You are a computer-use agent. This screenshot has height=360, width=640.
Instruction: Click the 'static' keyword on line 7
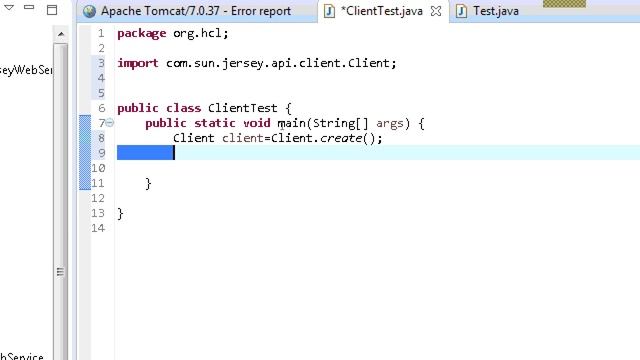214,123
